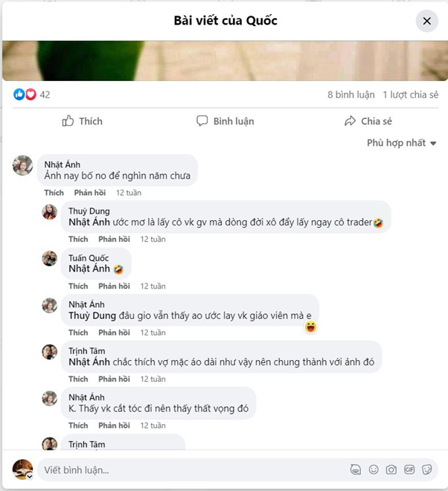Open Trịnh Tâm's profile name link
Viewport: 448px width, 491px height.
tap(87, 351)
